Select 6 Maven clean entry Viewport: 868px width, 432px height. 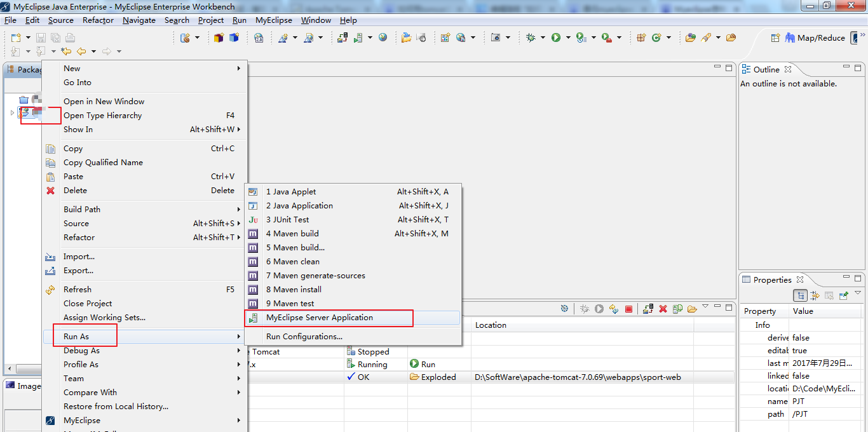353,262
